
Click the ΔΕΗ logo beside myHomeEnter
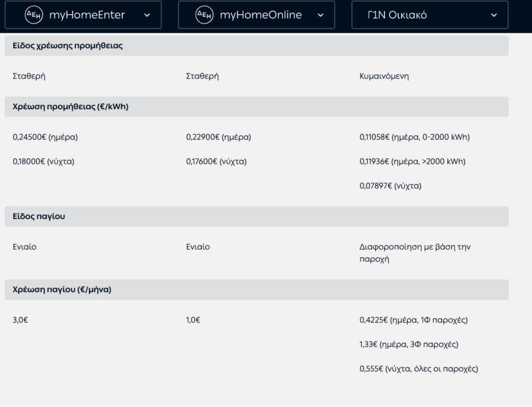pyautogui.click(x=34, y=15)
